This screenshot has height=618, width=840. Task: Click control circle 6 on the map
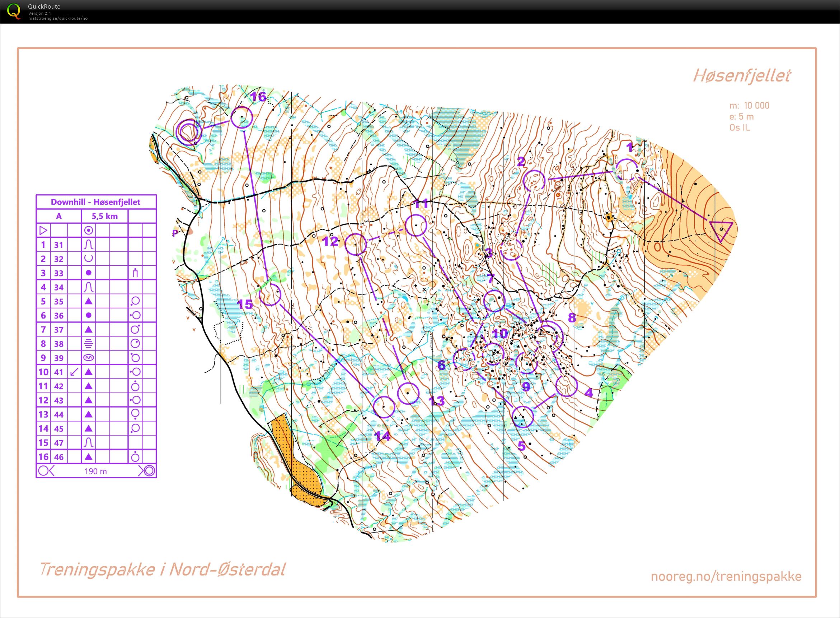(x=464, y=359)
